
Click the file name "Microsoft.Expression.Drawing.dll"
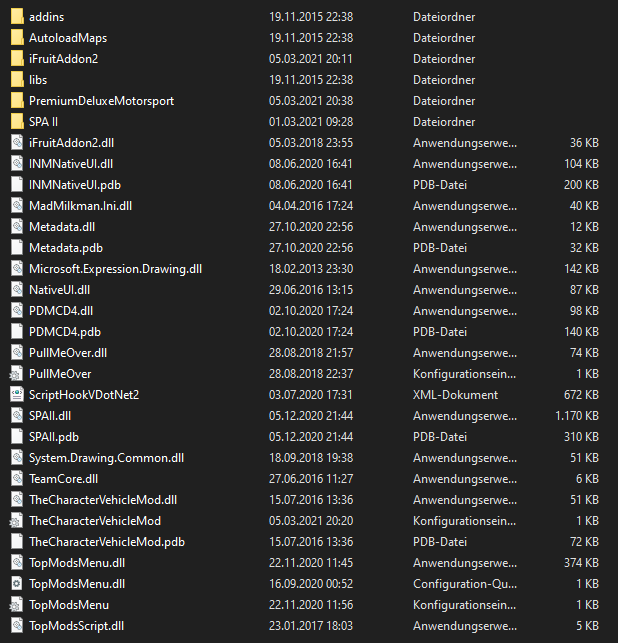[115, 269]
